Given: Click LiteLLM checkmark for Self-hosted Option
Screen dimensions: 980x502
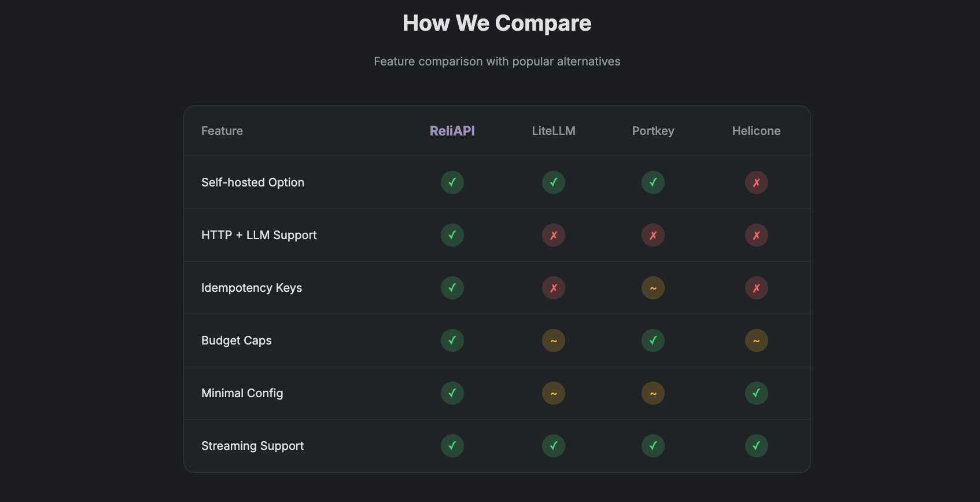Looking at the screenshot, I should pyautogui.click(x=554, y=182).
